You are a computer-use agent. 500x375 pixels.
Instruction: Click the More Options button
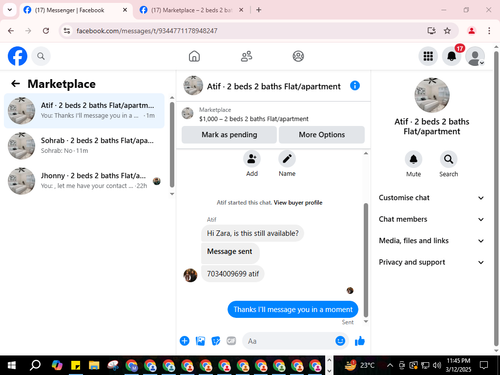(322, 135)
